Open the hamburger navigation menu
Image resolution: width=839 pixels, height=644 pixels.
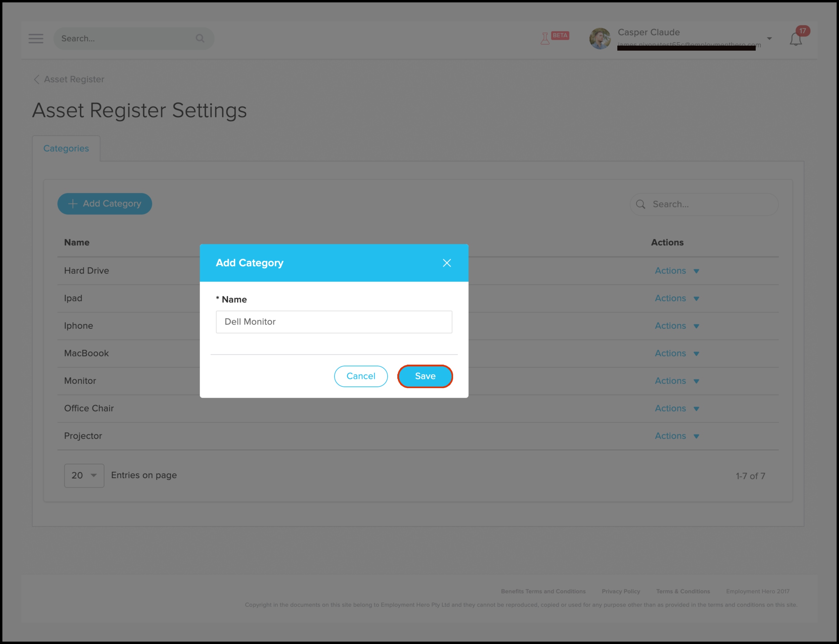click(x=36, y=38)
